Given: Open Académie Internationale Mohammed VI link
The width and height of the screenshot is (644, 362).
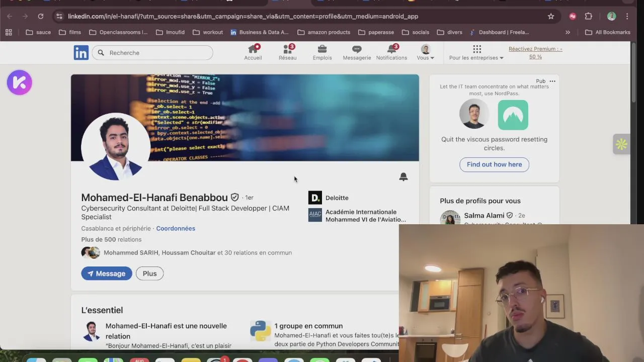Looking at the screenshot, I should [358, 216].
